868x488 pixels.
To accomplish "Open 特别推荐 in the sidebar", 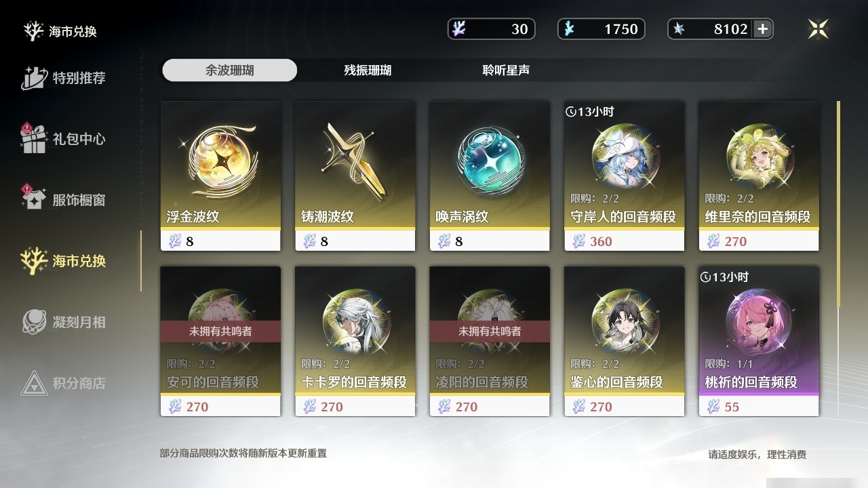I will 64,78.
